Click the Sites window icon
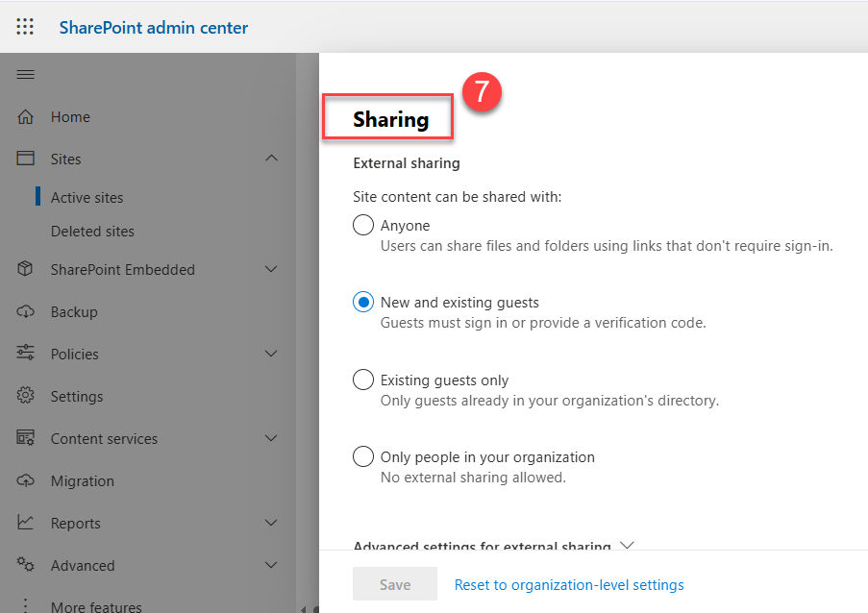 coord(25,159)
